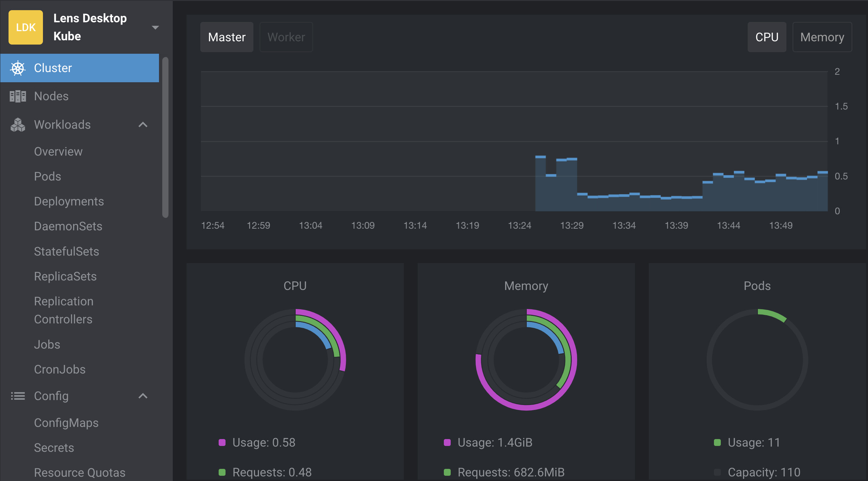The image size is (868, 481).
Task: Click the Nodes server rack icon
Action: [17, 96]
